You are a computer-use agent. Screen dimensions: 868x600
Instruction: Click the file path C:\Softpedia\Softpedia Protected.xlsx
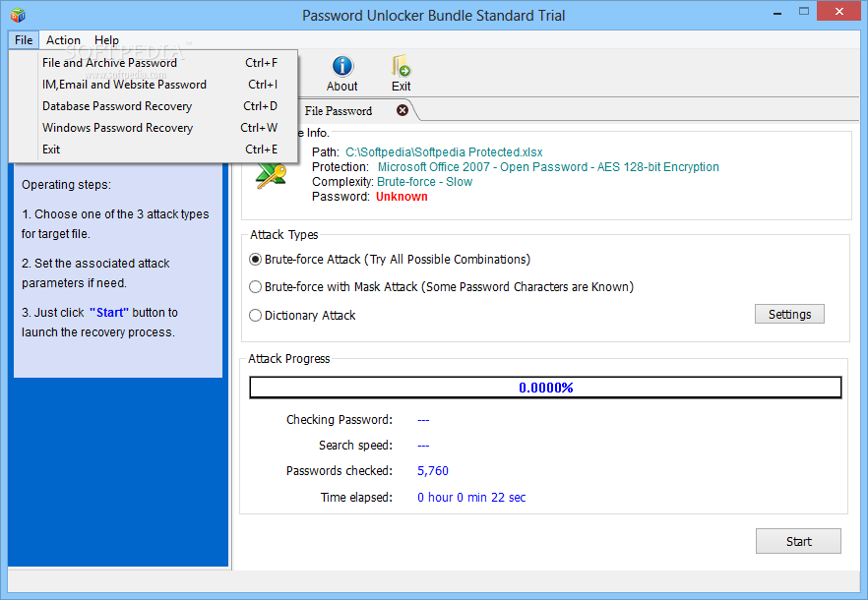444,152
